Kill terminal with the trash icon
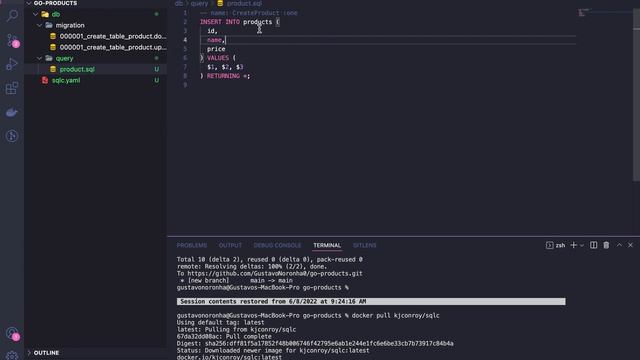 (x=606, y=245)
